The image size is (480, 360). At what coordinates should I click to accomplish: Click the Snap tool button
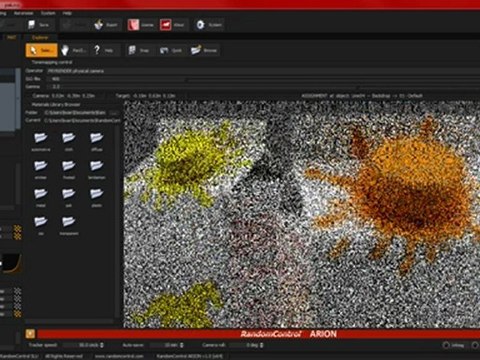click(x=139, y=50)
